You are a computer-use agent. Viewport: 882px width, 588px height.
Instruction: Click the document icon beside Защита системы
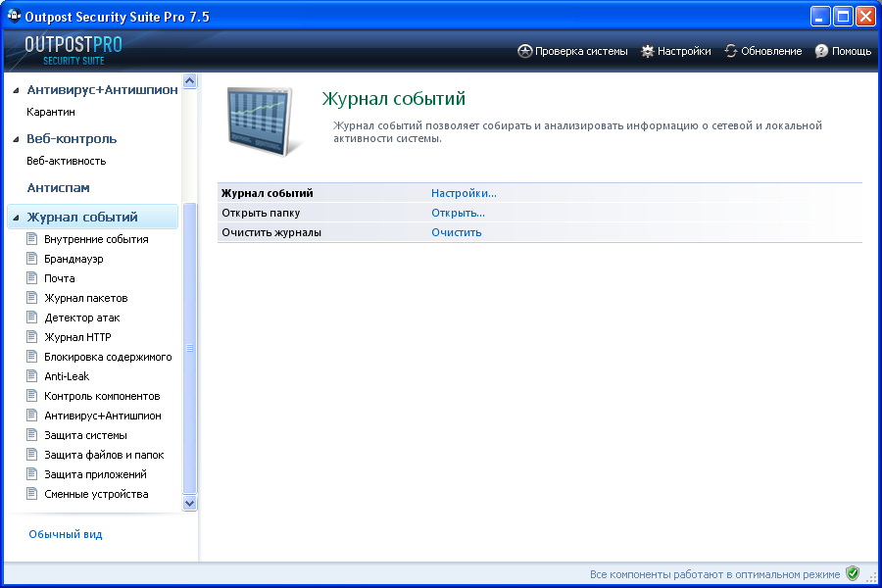(x=32, y=435)
